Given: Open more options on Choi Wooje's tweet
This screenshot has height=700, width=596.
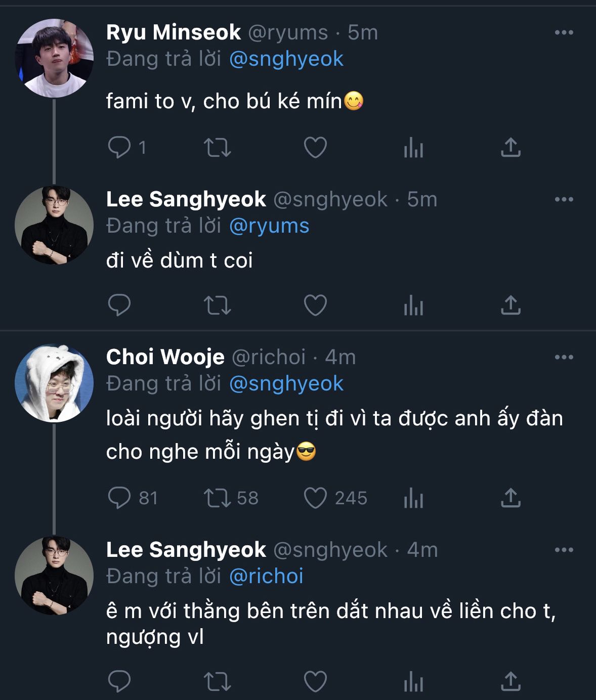Looking at the screenshot, I should tap(564, 358).
